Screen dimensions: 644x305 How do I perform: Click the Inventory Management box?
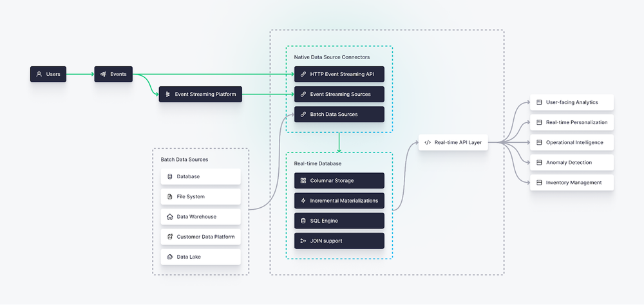point(571,182)
